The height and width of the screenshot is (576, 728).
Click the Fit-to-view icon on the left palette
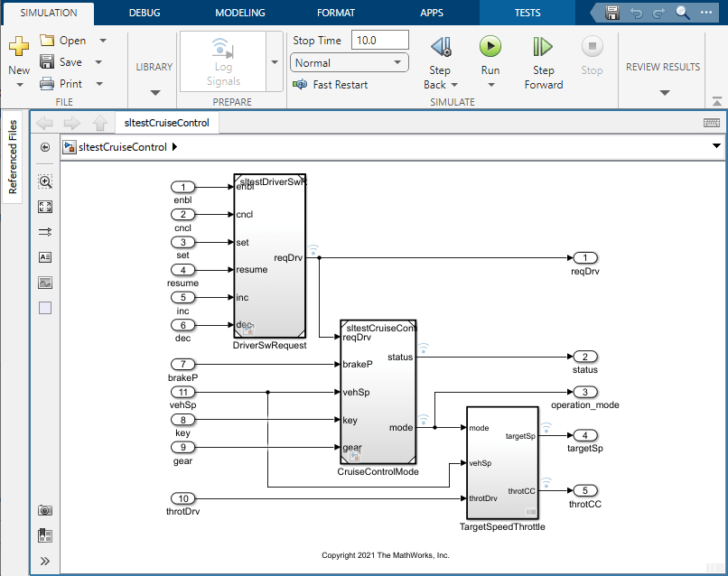[x=45, y=207]
